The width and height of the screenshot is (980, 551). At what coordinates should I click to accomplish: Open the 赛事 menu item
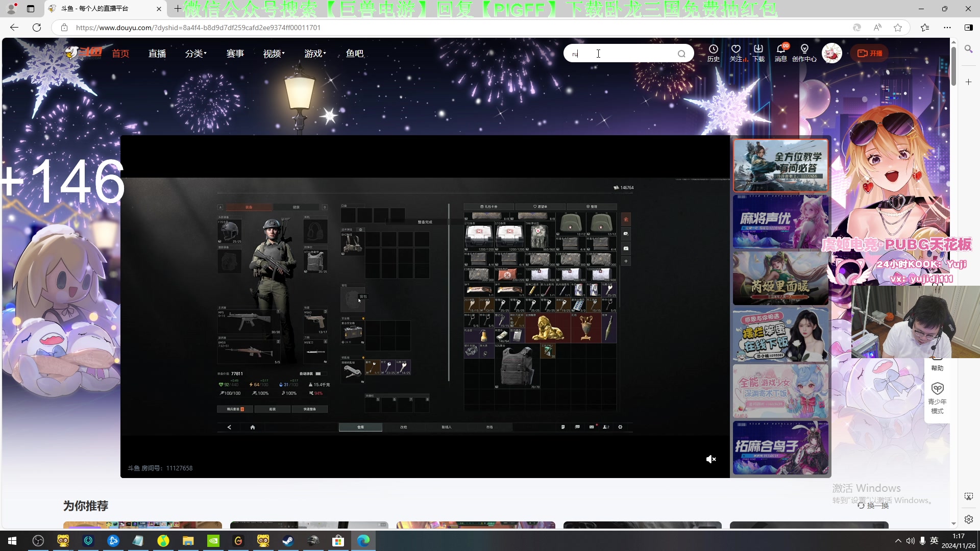235,54
